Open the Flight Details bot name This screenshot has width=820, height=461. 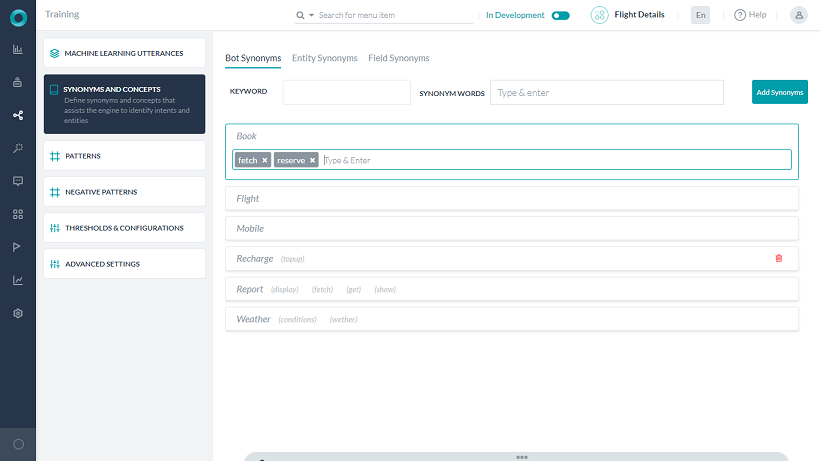tap(639, 15)
